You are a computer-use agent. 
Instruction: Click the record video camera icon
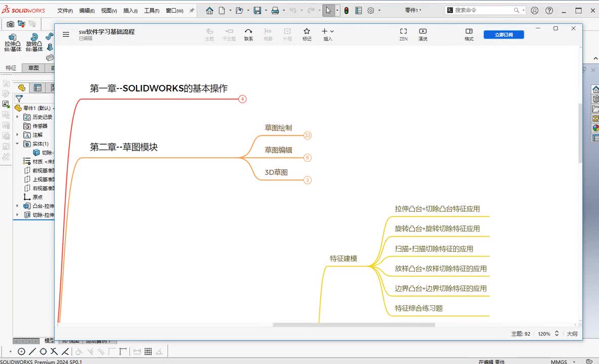[x=21, y=24]
